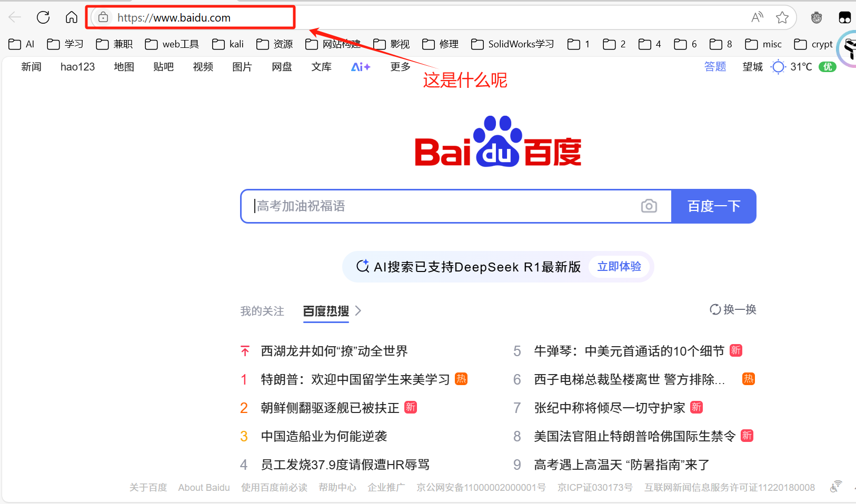
Task: Open hot search 牛弹琴：中美元首通话的10个细节
Action: pos(629,351)
